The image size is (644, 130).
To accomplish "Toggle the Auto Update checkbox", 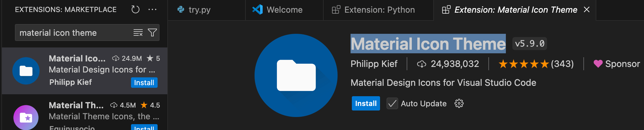I will [x=392, y=104].
